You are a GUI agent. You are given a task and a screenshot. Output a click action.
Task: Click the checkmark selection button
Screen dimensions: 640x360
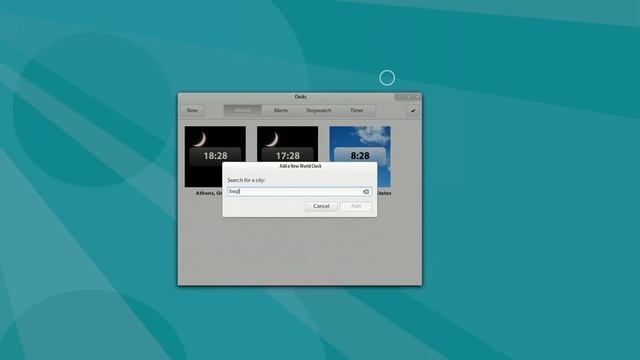[413, 110]
